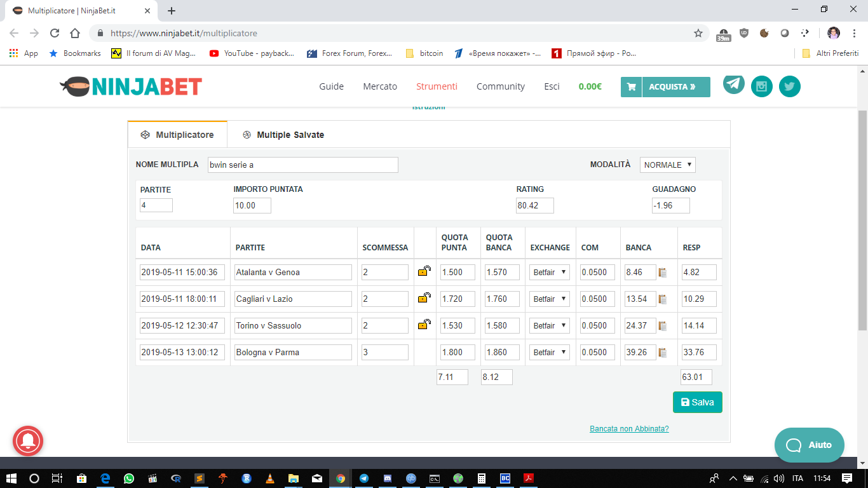Open a new Chrome tab

tap(172, 11)
